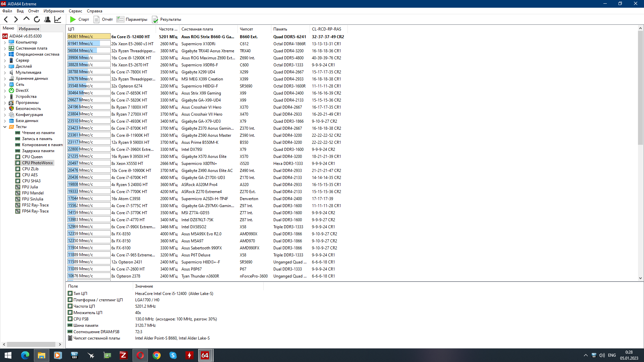Click the Refresh toolbar icon
The image size is (644, 362).
(37, 19)
